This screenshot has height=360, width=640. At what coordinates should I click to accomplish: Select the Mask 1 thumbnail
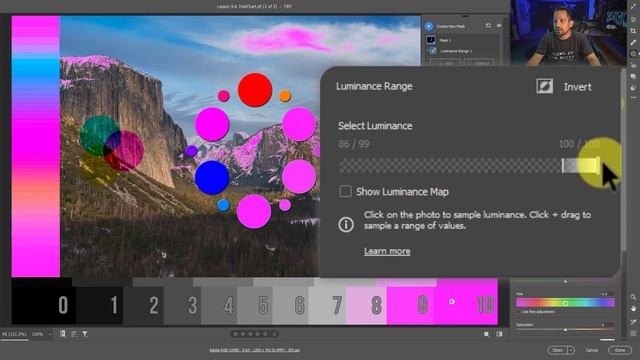click(431, 40)
